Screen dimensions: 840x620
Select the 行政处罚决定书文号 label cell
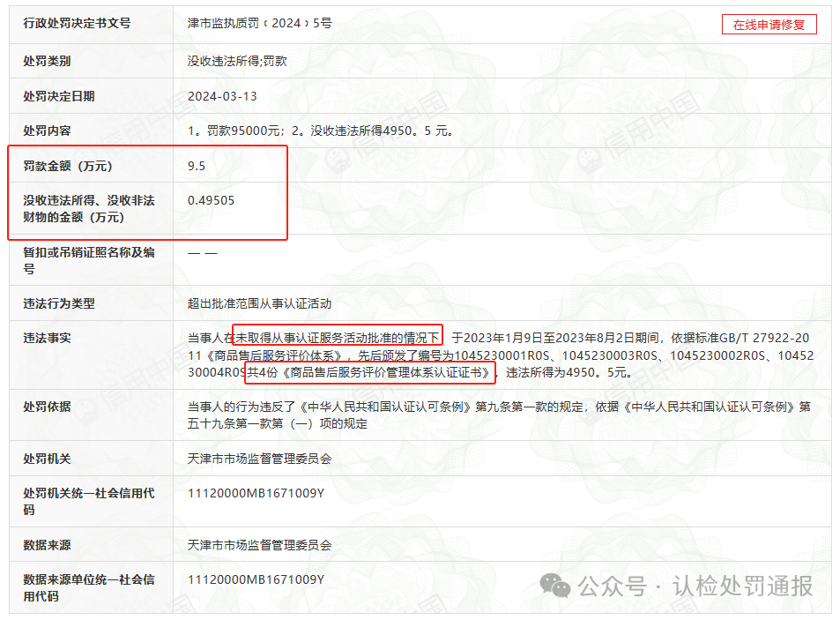[x=77, y=23]
